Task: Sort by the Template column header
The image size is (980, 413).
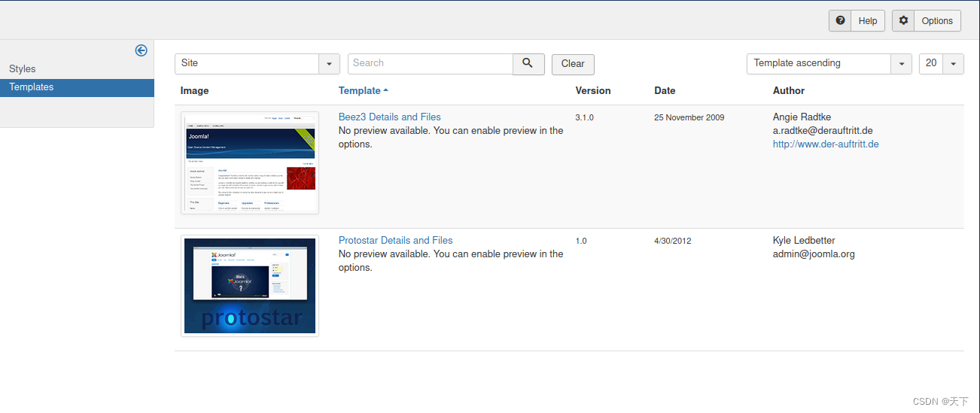Action: [363, 90]
